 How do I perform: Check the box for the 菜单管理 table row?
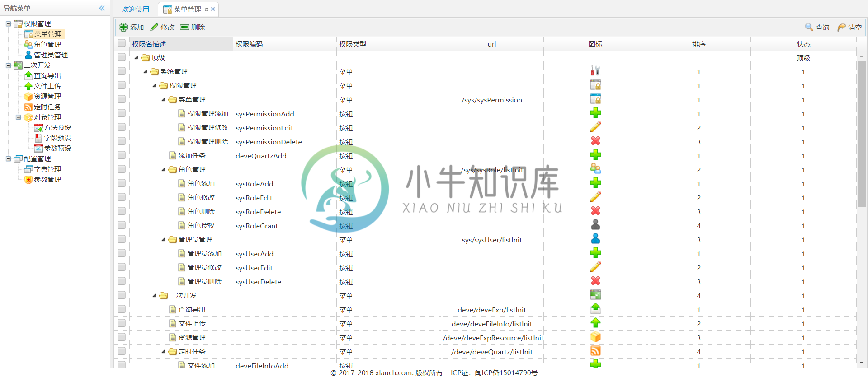(122, 99)
